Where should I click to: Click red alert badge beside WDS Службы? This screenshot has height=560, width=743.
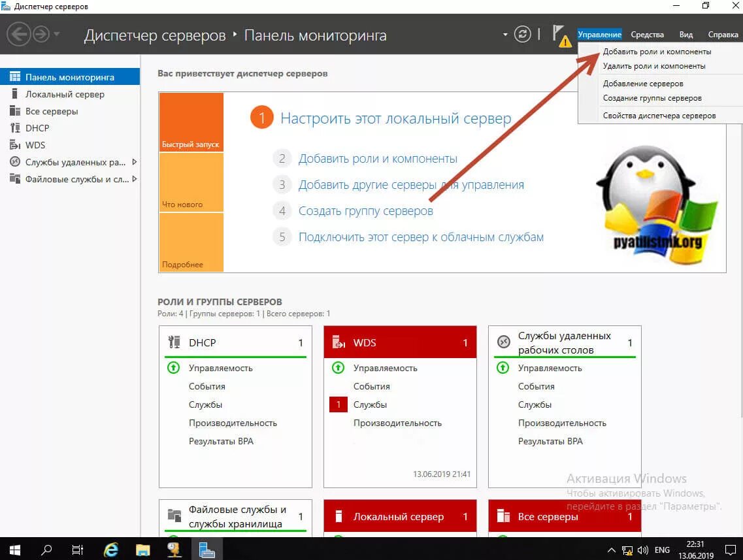click(338, 404)
